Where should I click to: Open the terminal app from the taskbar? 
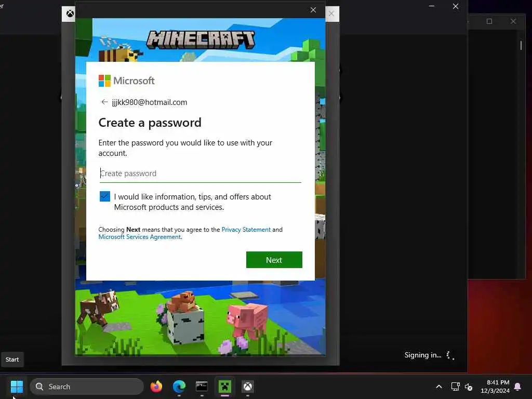202,387
